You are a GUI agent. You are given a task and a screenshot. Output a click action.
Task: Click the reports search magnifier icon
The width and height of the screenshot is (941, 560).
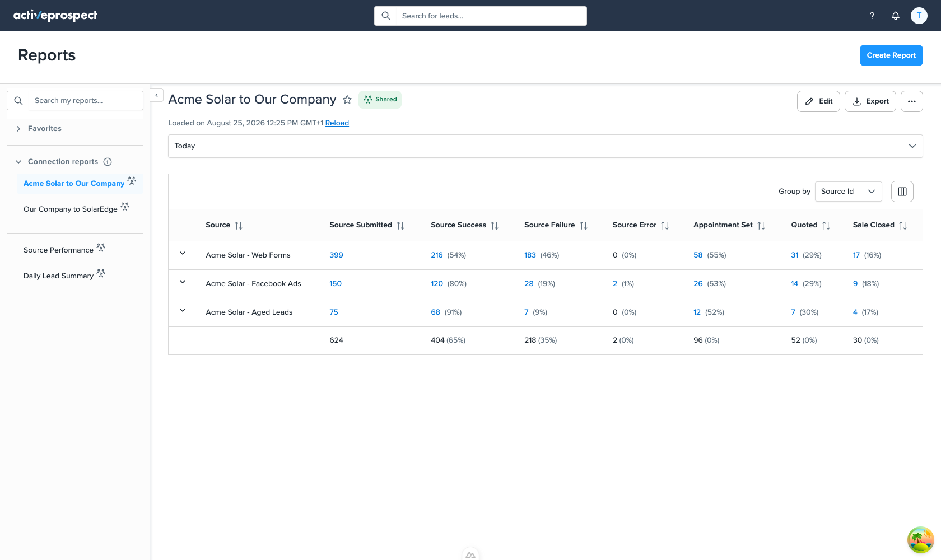[18, 101]
